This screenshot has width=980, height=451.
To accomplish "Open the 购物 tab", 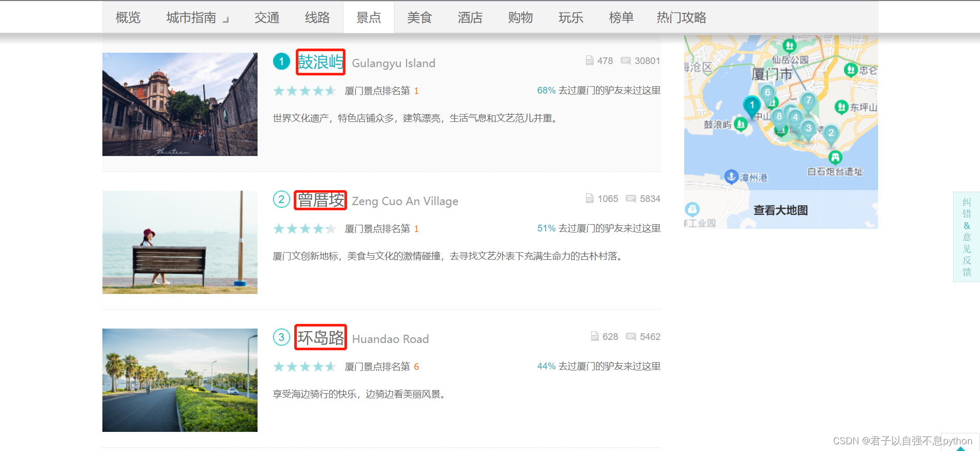I will click(x=521, y=18).
